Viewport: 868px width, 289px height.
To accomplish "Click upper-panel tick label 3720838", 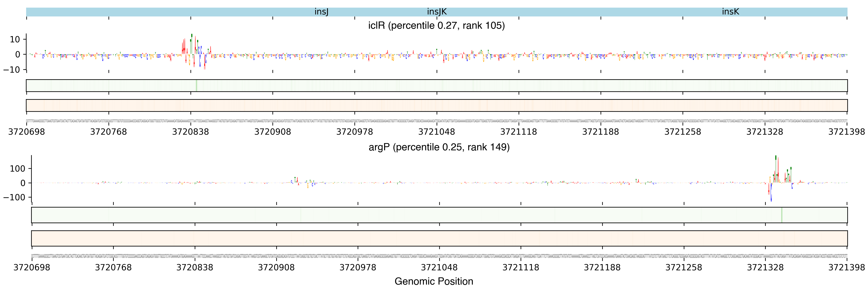I will (190, 132).
